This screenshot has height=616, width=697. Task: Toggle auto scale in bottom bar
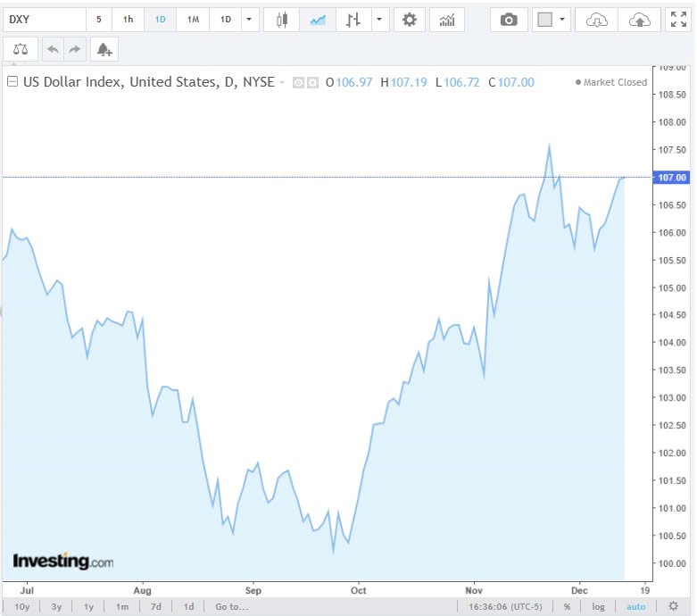635,607
